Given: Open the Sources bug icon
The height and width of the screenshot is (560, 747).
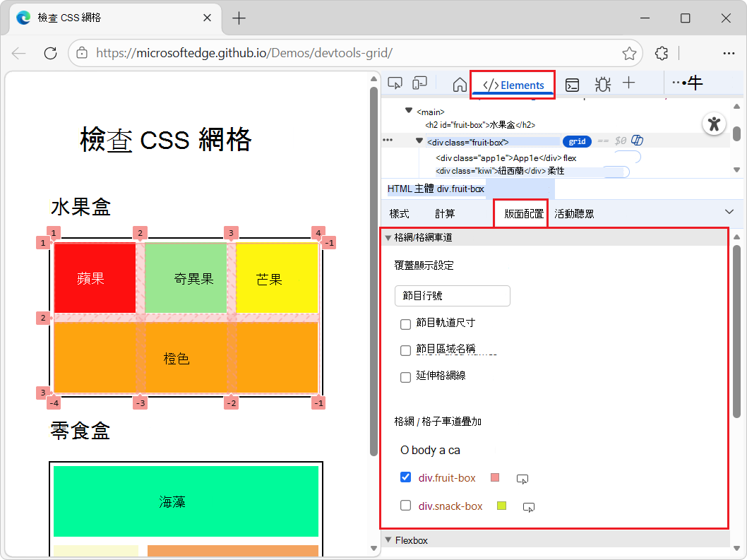Looking at the screenshot, I should pyautogui.click(x=603, y=85).
